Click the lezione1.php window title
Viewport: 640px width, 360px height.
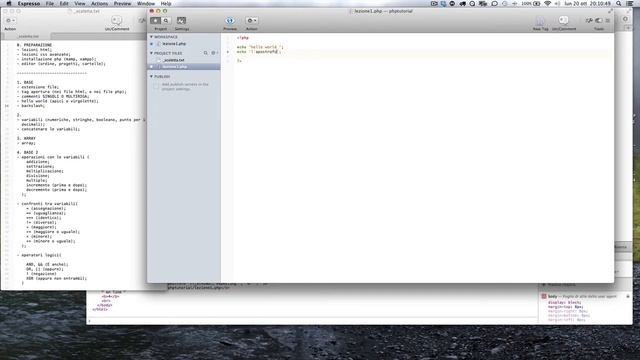click(383, 11)
